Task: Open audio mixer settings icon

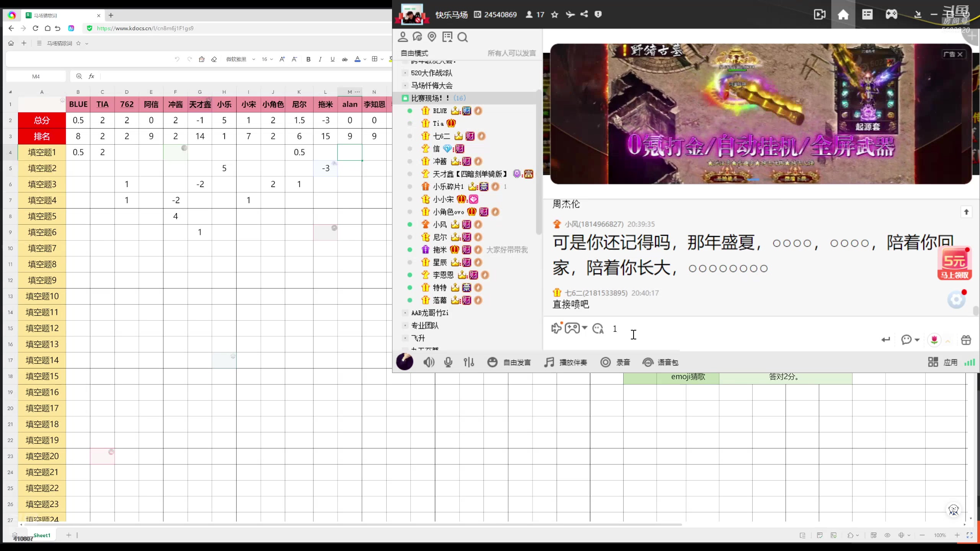Action: pyautogui.click(x=469, y=362)
